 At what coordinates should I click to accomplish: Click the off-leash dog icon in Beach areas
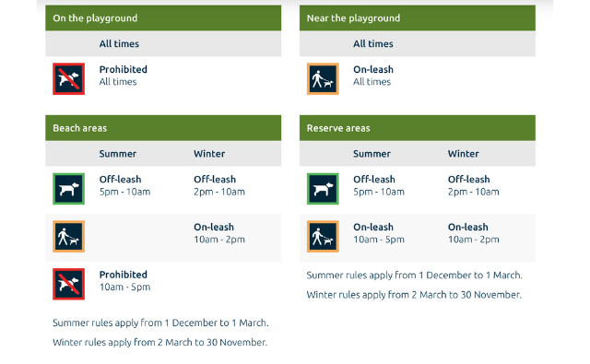[x=68, y=188]
